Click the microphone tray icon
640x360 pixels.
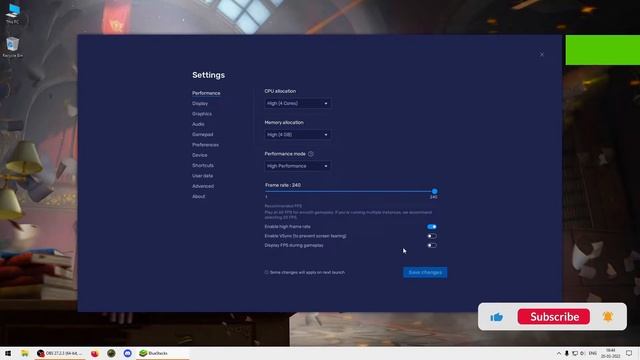point(567,353)
